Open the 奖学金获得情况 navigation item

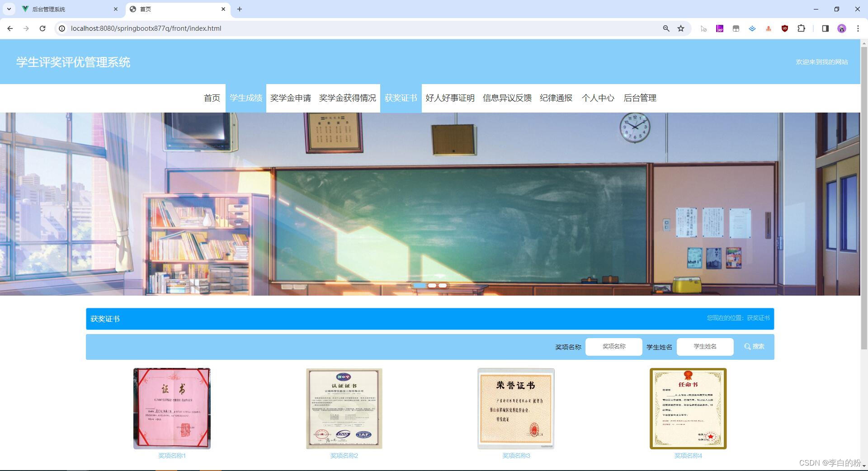(x=348, y=98)
